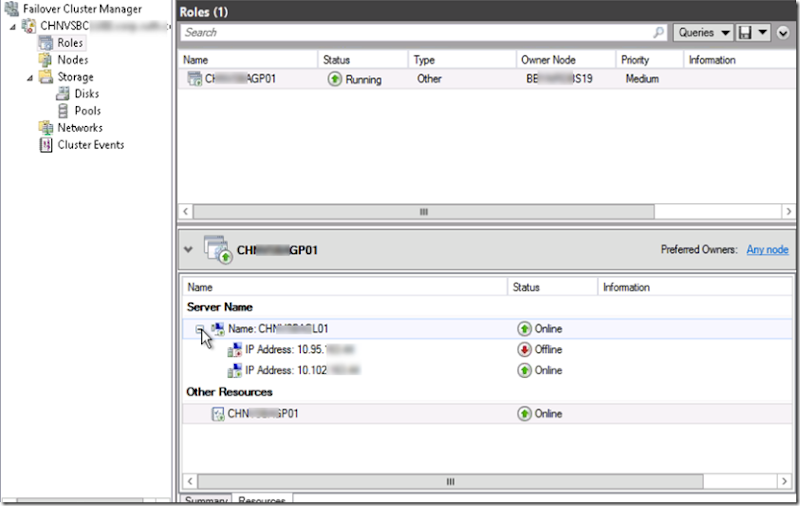Switch to the Summary tab
Image resolution: width=800 pixels, height=506 pixels.
205,500
